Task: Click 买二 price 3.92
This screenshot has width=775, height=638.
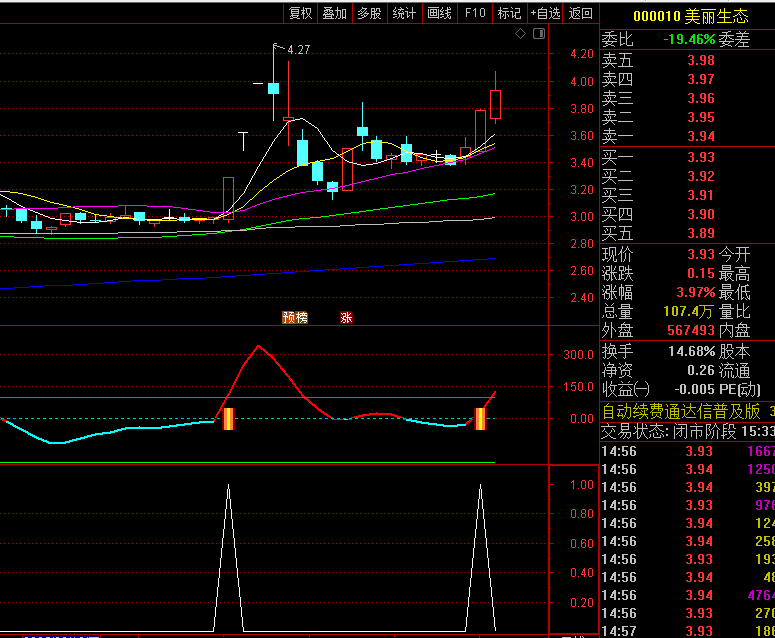Action: click(x=701, y=176)
